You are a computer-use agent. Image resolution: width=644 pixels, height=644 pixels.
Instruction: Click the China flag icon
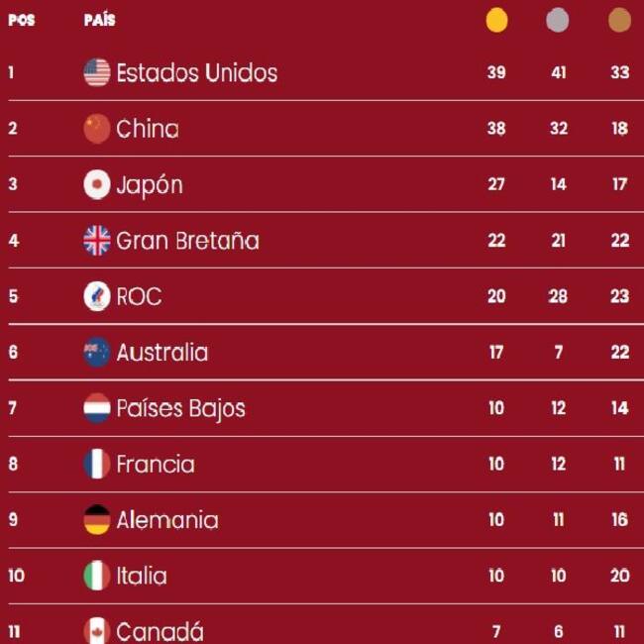click(96, 129)
